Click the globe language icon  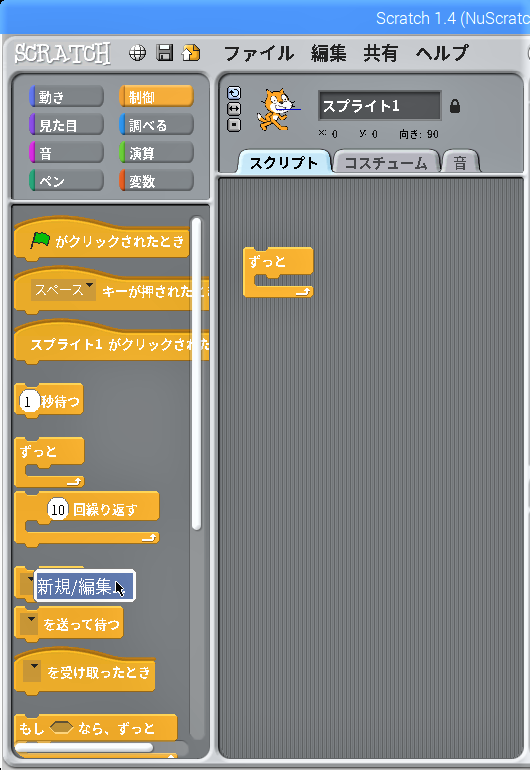(x=137, y=53)
